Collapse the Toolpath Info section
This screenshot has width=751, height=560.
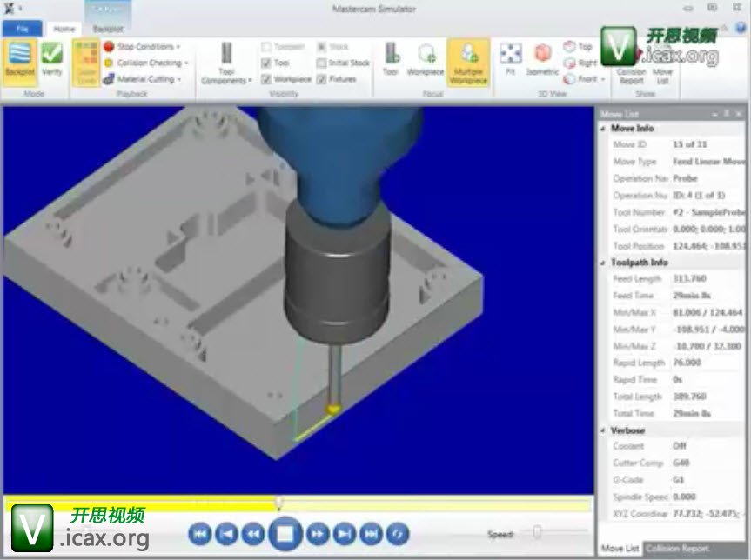pos(605,262)
